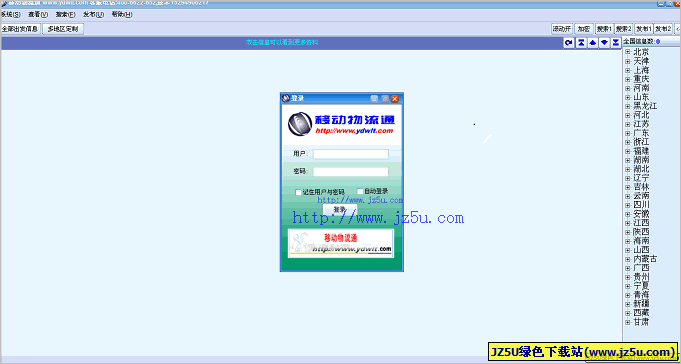The image size is (681, 364).
Task: Click the 多地区定制 toolbar button
Action: point(63,29)
